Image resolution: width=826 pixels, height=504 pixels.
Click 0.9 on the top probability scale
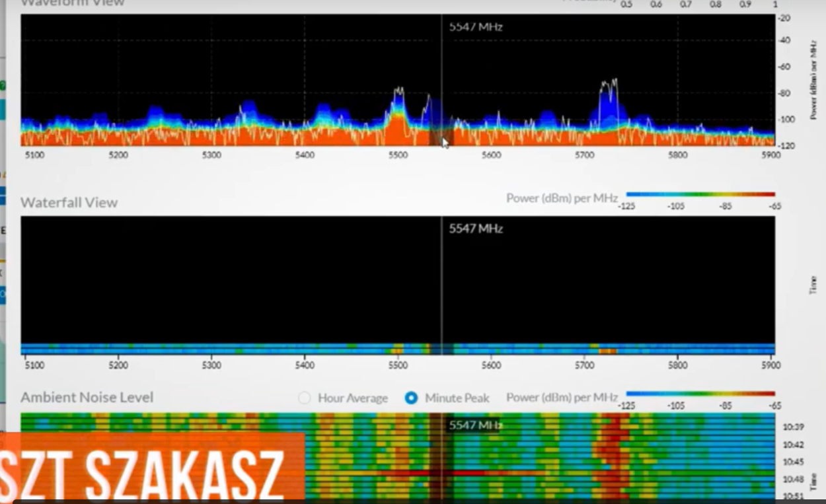click(x=745, y=4)
